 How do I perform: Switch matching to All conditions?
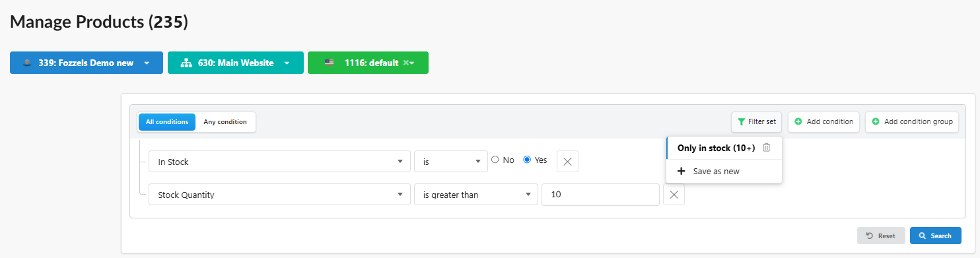(167, 122)
